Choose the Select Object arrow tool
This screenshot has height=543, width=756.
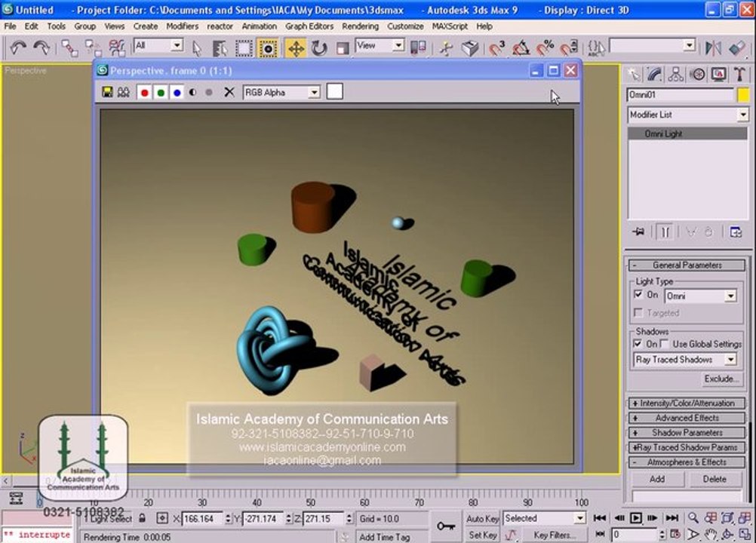[x=197, y=48]
